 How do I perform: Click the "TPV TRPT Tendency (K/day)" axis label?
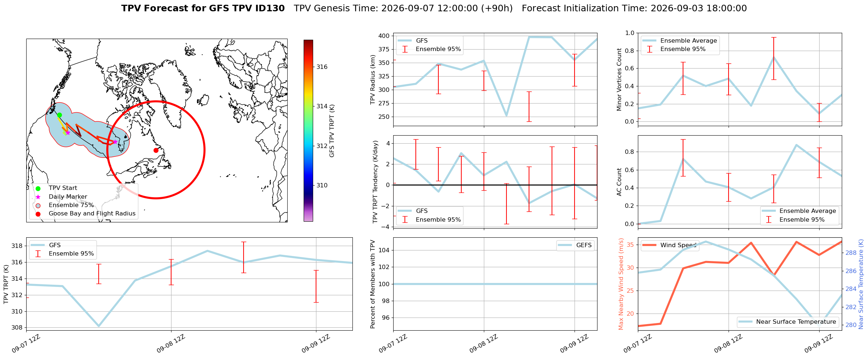pos(375,182)
